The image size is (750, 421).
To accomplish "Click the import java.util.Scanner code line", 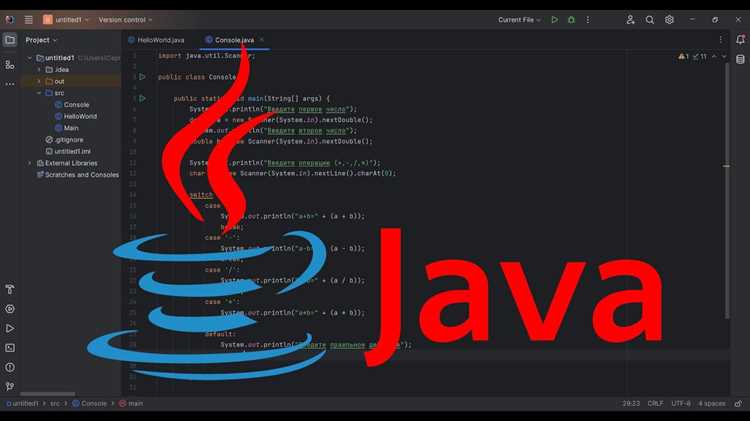I will point(207,55).
